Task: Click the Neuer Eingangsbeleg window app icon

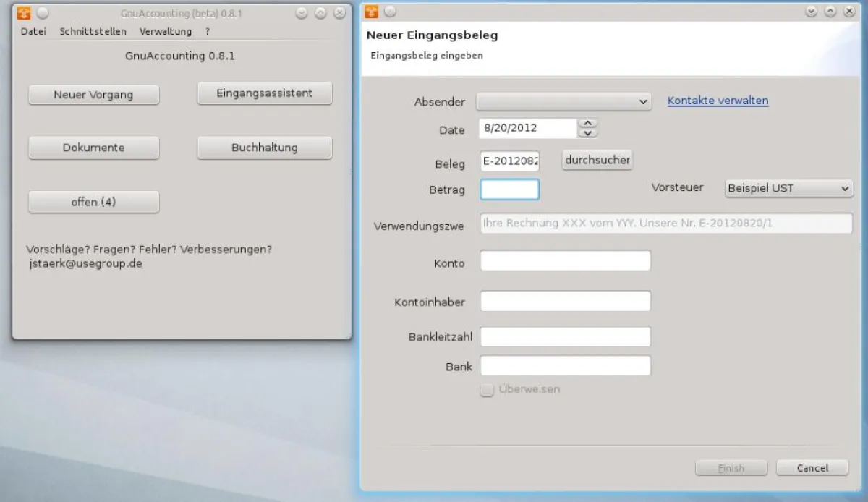Action: point(372,12)
